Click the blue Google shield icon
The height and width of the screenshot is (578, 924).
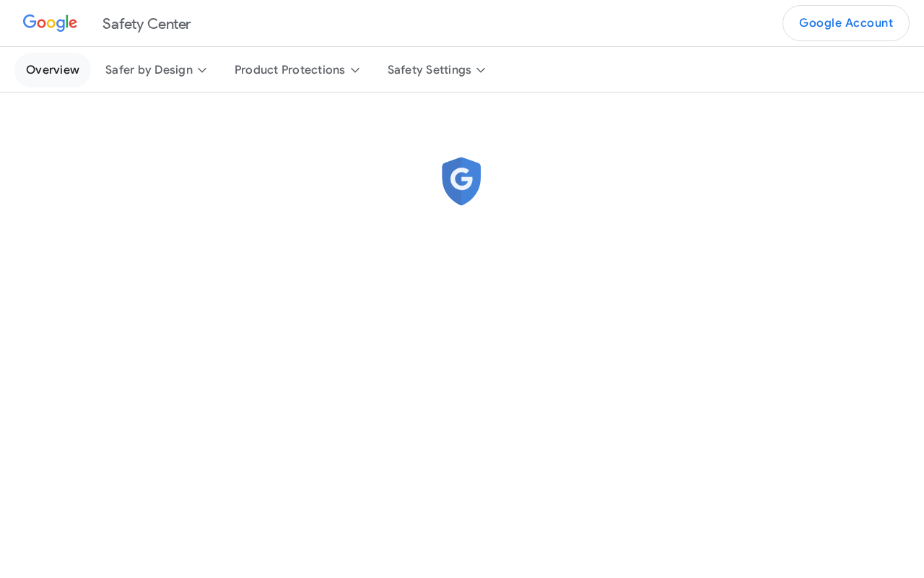point(461,181)
